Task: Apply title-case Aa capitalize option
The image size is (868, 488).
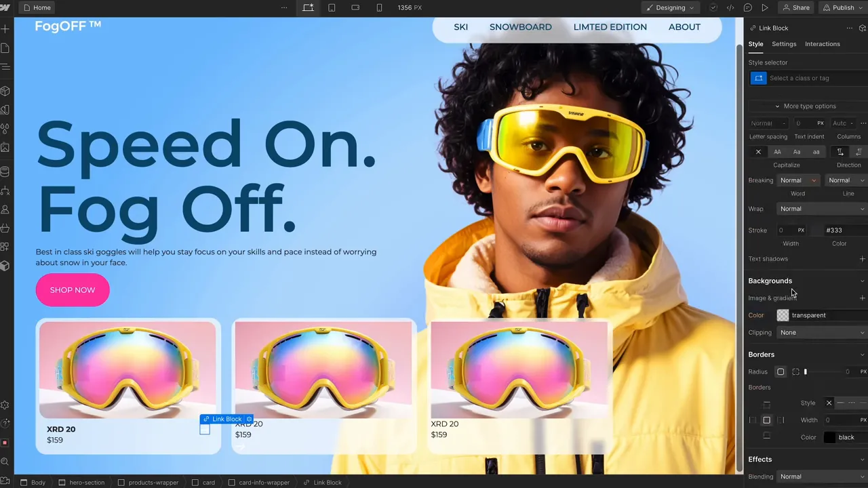Action: point(797,152)
